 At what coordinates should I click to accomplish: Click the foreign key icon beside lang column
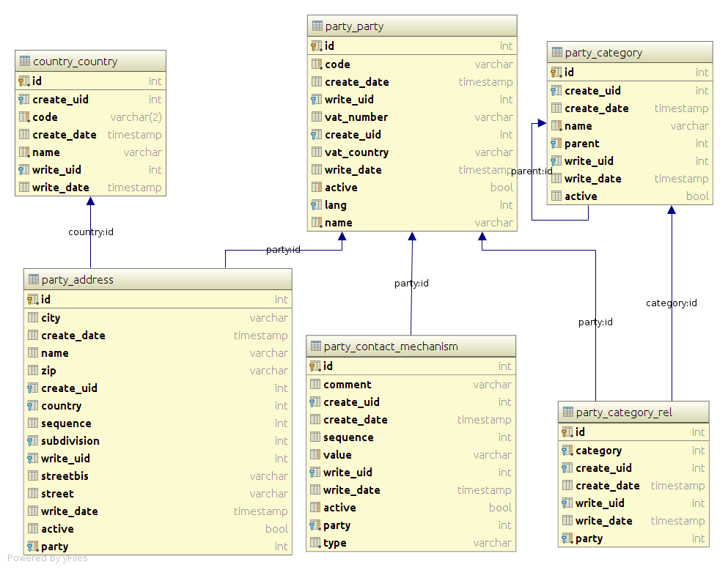pyautogui.click(x=316, y=205)
